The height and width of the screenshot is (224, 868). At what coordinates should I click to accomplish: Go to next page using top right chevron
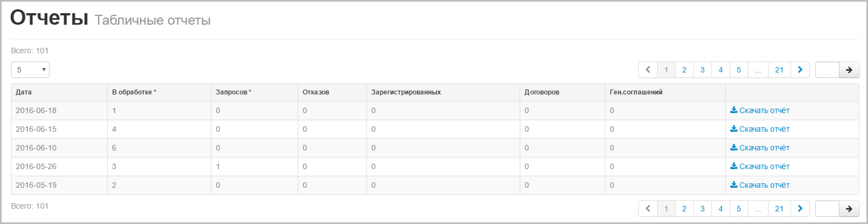pyautogui.click(x=800, y=70)
